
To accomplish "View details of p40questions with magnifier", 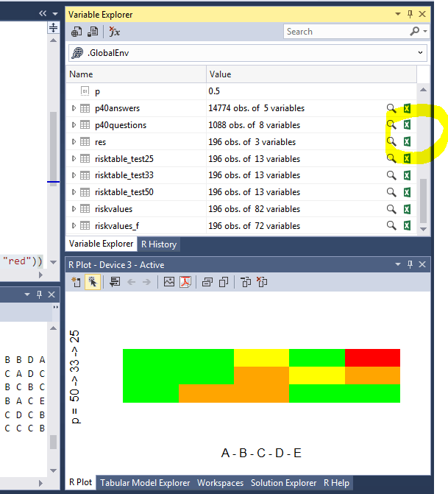I will pos(391,124).
